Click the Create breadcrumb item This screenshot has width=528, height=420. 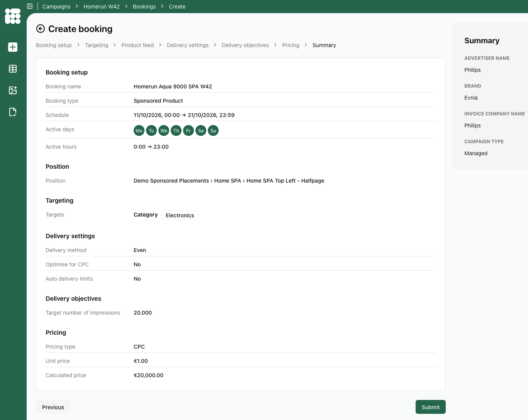click(x=177, y=7)
